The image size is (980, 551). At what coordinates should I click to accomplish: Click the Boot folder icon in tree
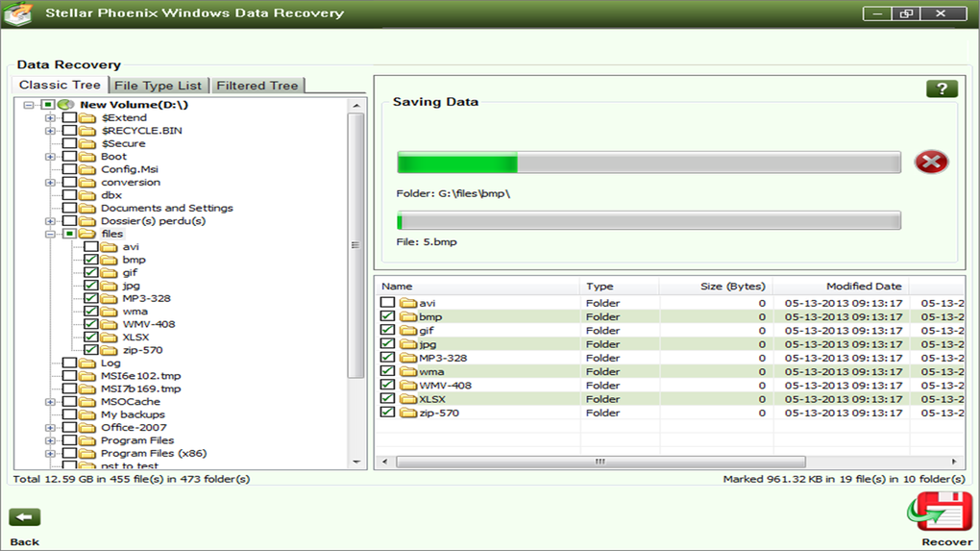pos(87,157)
